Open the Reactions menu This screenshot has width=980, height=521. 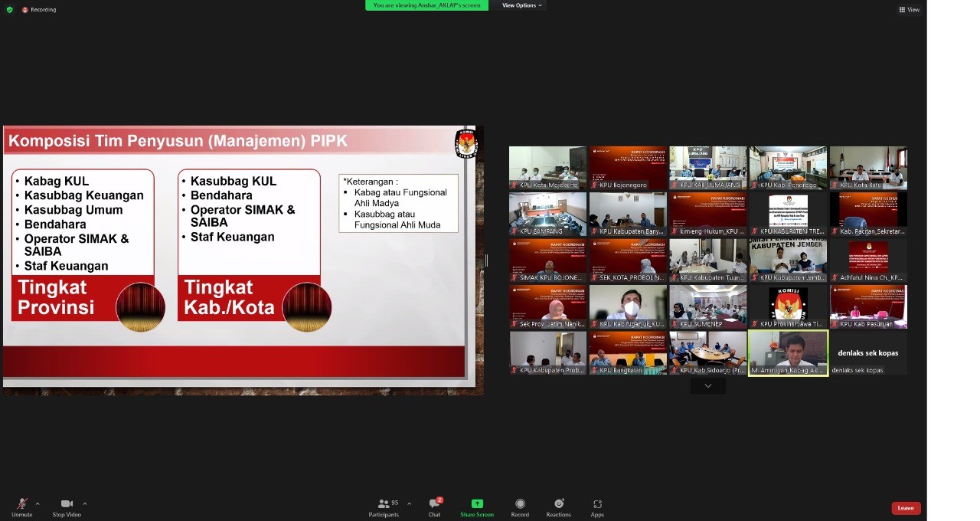(x=558, y=506)
